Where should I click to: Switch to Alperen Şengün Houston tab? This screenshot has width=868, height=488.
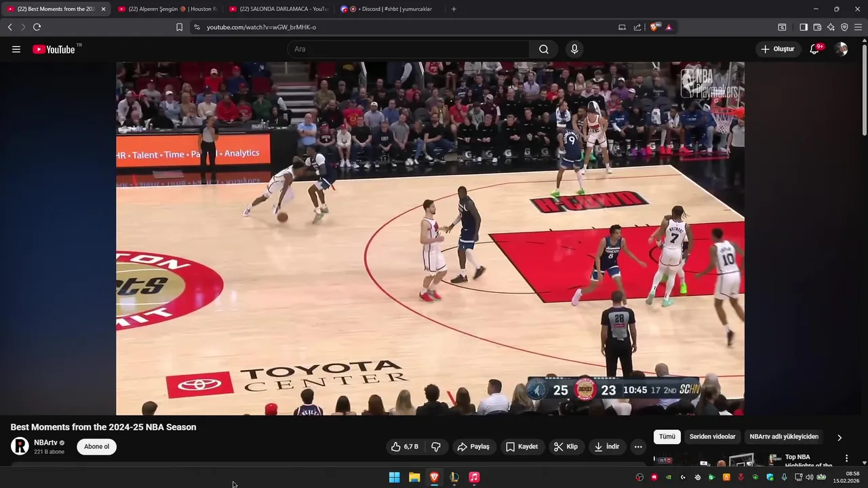point(167,9)
